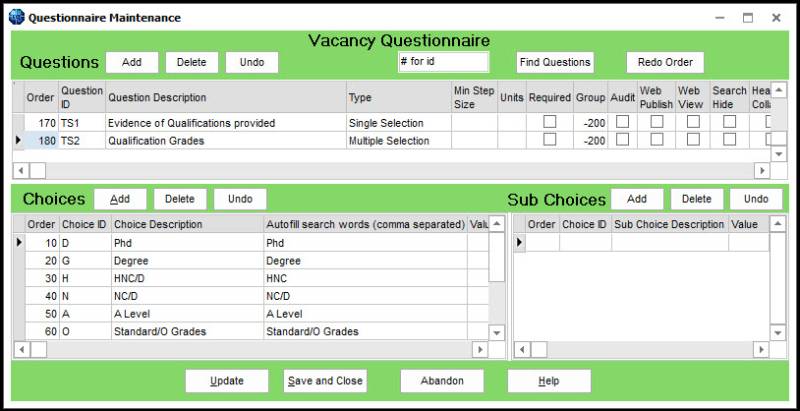This screenshot has height=411, width=800.
Task: Click the '# for id' search field
Action: 443,62
